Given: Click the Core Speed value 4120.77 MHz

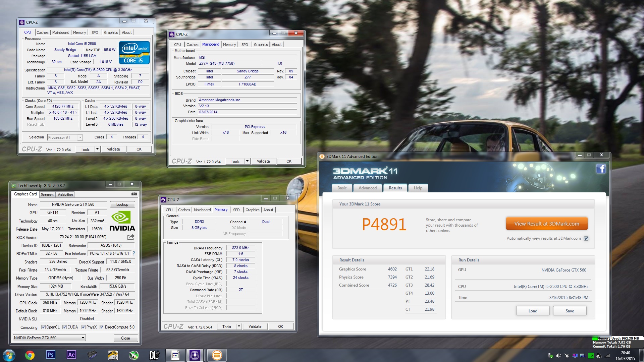Looking at the screenshot, I should tap(63, 107).
